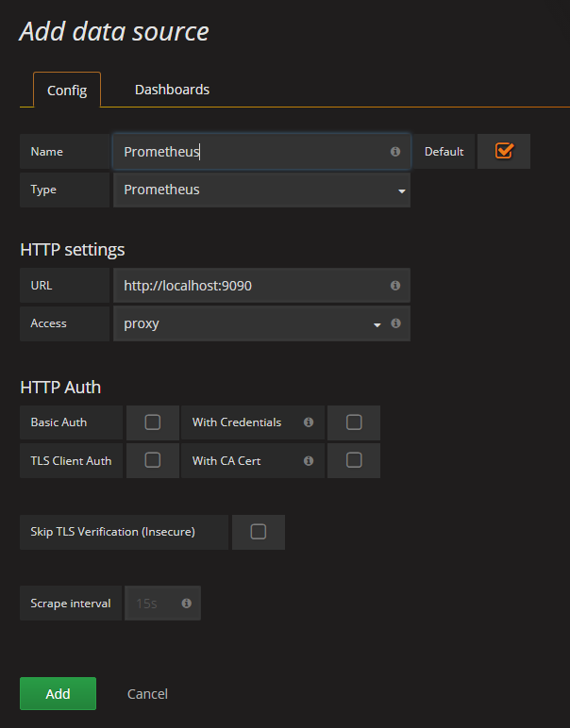Click the HTTP settings heading

(x=73, y=250)
